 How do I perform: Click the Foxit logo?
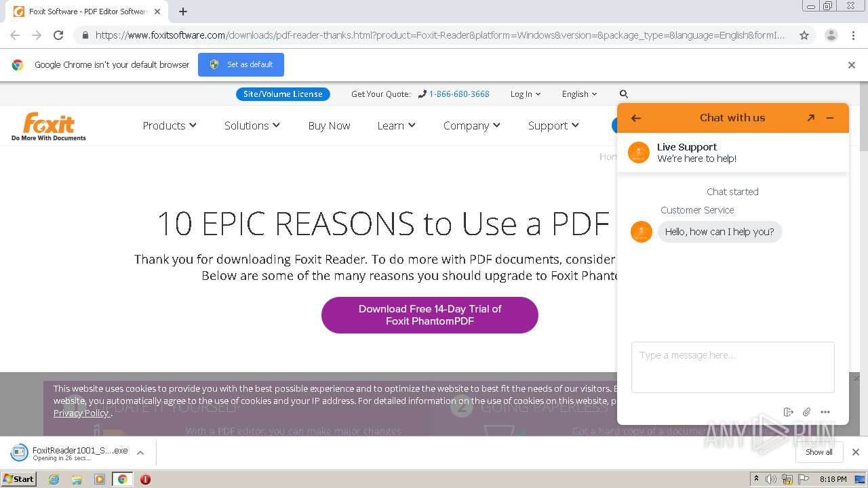[49, 127]
